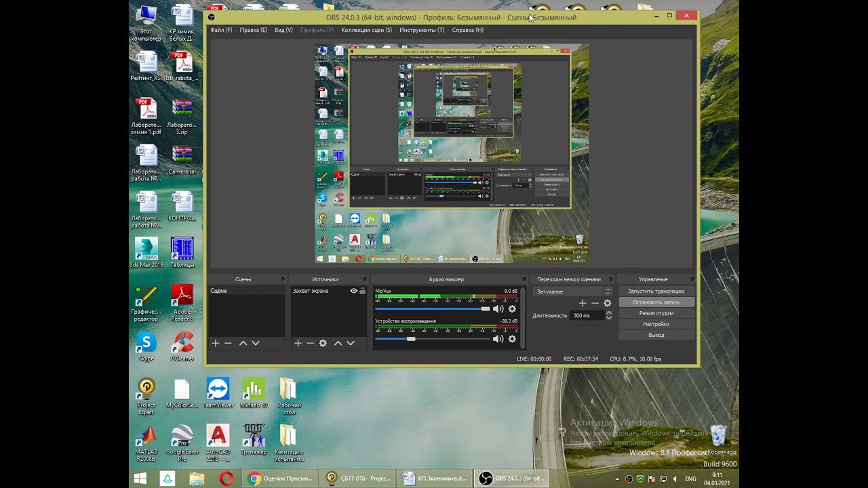Open File Explorer from taskbar
Screen dimensions: 868x488
click(x=197, y=479)
